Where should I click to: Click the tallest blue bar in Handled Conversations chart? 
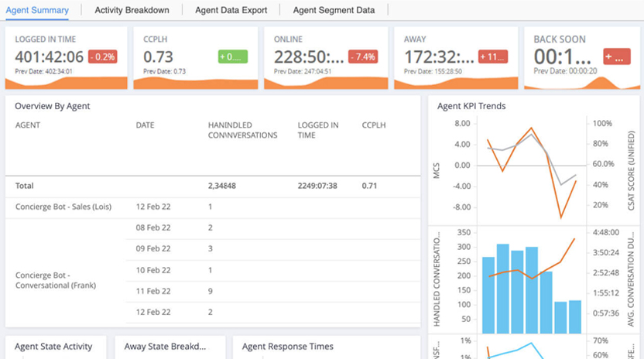[502, 289]
